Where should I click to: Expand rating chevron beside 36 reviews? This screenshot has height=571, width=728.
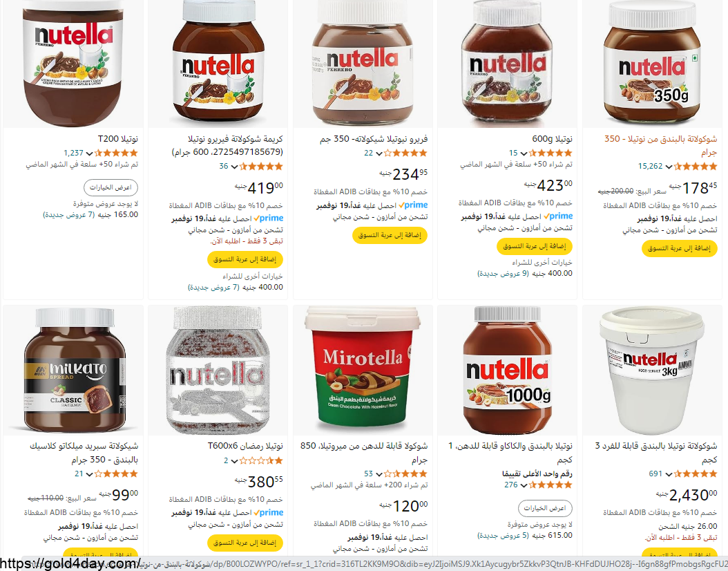[x=234, y=167]
